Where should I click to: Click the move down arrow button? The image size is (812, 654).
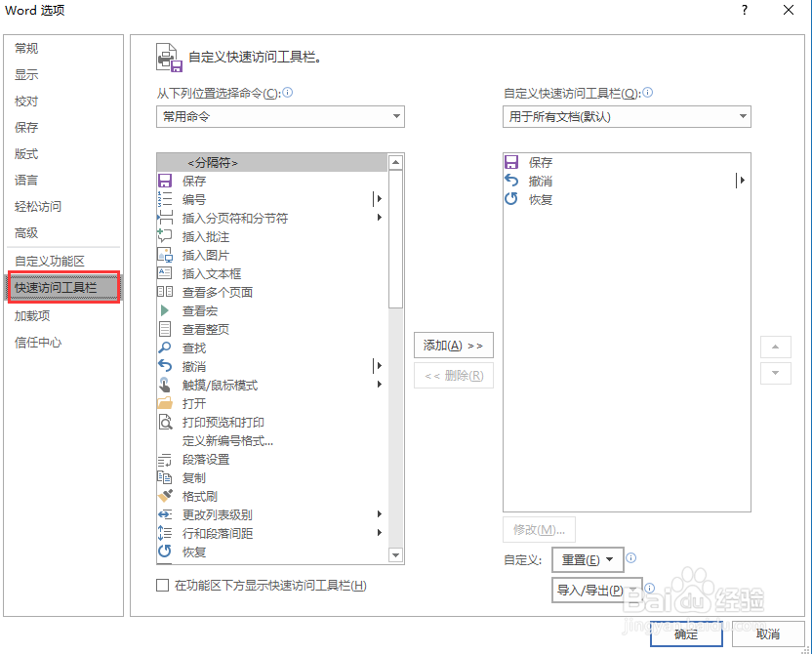click(775, 373)
